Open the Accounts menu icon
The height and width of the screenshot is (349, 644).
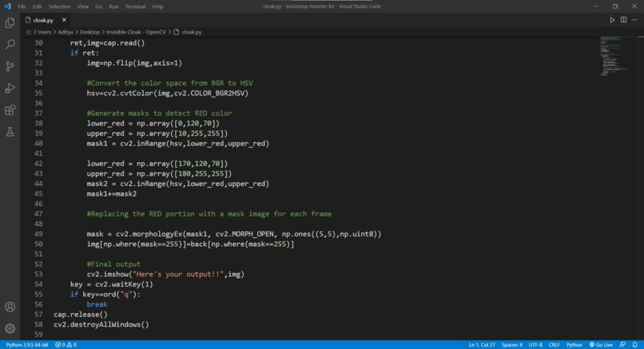point(10,307)
